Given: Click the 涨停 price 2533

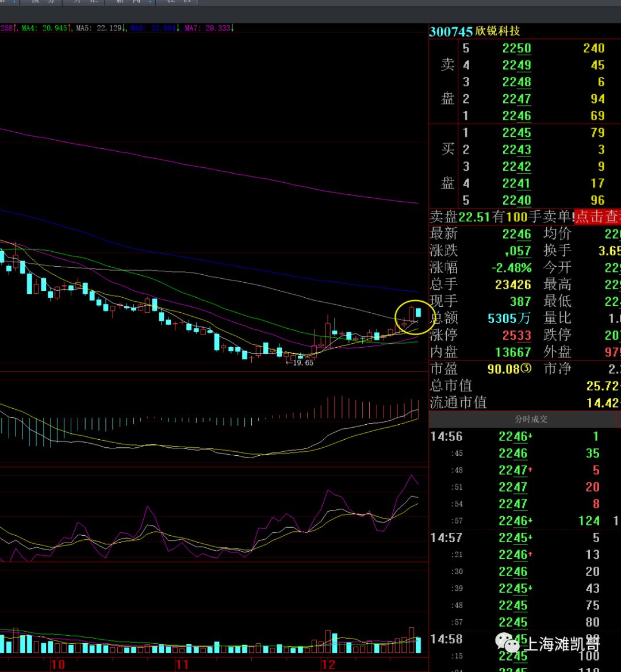Looking at the screenshot, I should coord(516,335).
